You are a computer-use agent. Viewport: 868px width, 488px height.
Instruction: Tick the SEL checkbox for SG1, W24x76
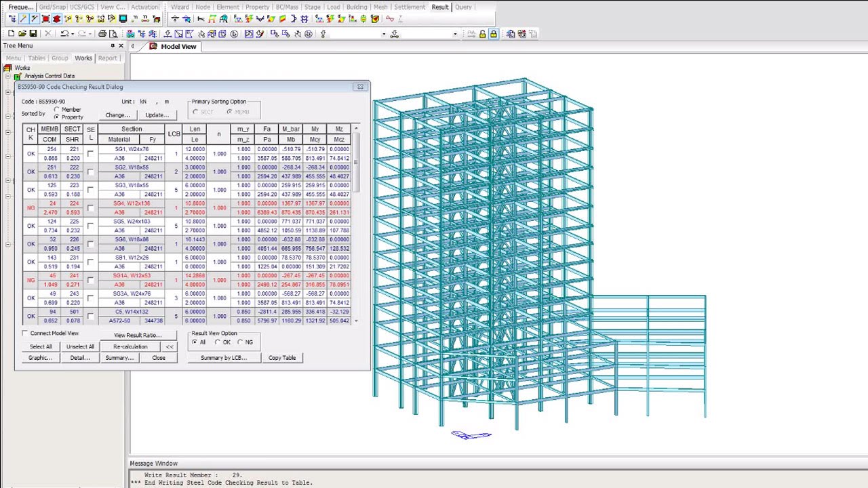[90, 154]
